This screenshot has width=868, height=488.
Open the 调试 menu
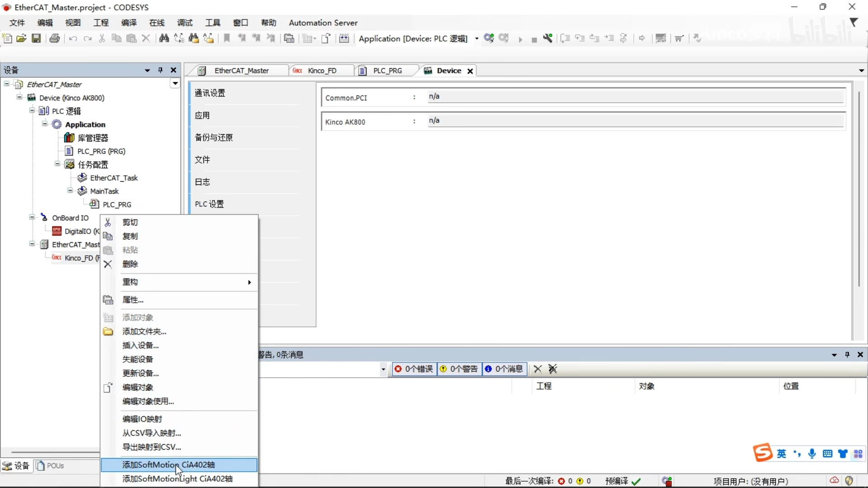pos(185,23)
